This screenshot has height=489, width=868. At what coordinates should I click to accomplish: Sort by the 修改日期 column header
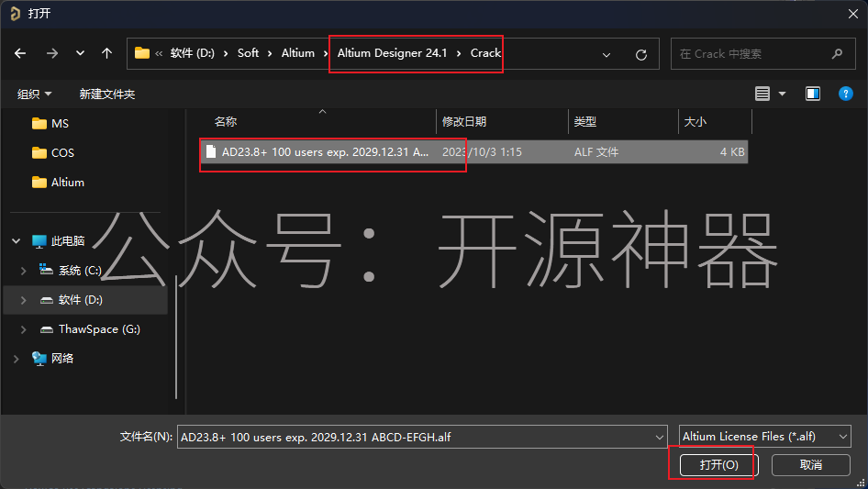[x=464, y=122]
